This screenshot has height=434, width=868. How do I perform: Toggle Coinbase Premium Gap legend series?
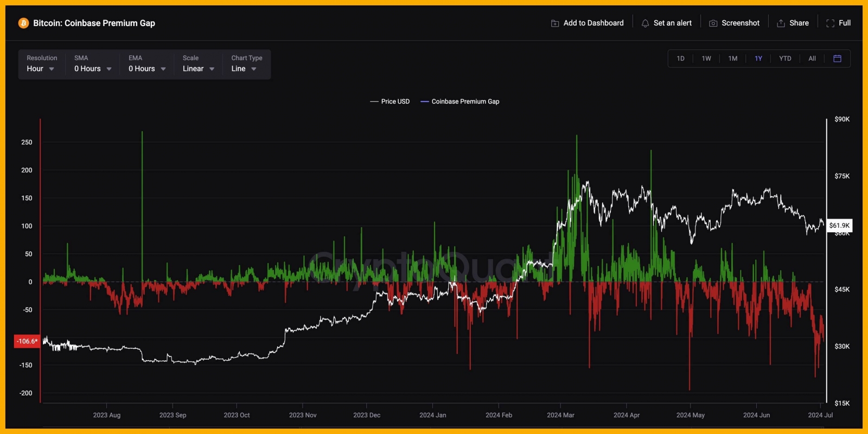point(460,101)
